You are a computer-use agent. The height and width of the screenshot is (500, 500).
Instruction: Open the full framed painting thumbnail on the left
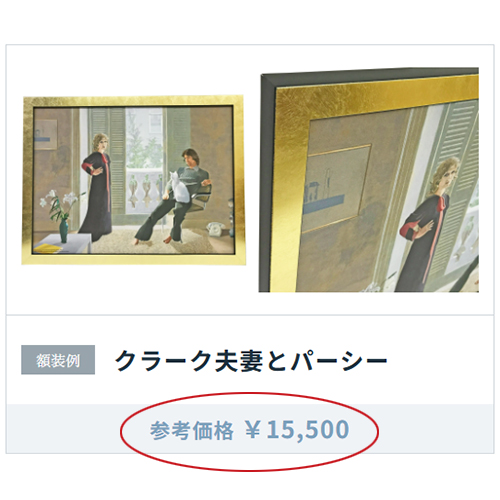coord(134,180)
